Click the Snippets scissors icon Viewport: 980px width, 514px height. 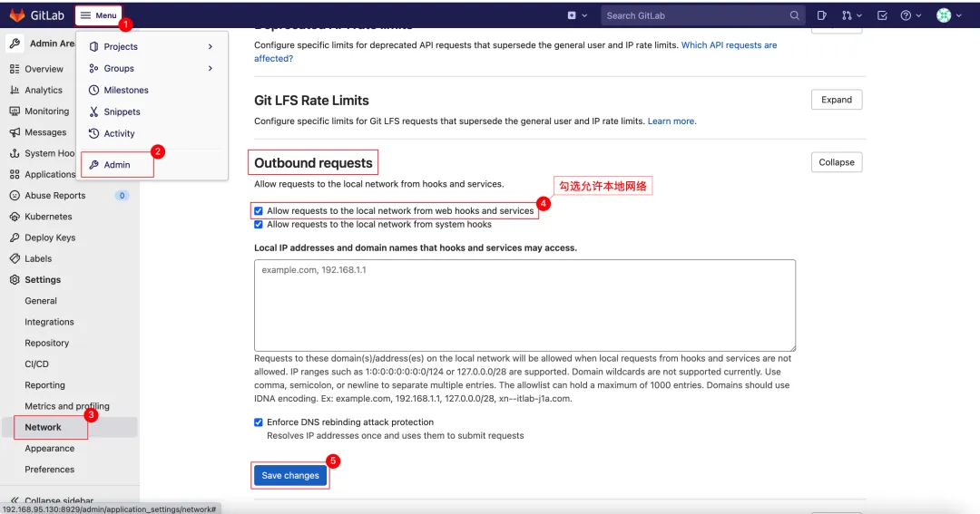click(93, 112)
